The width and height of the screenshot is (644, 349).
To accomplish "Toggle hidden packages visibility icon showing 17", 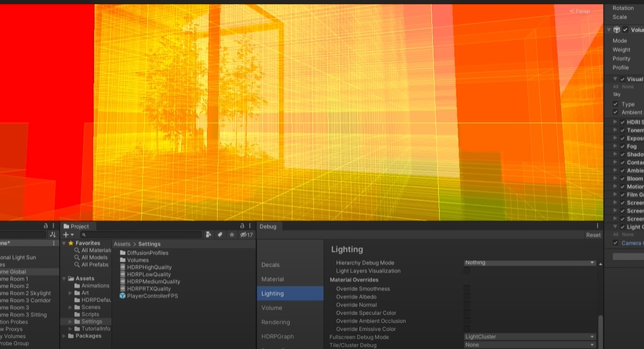I will 246,234.
